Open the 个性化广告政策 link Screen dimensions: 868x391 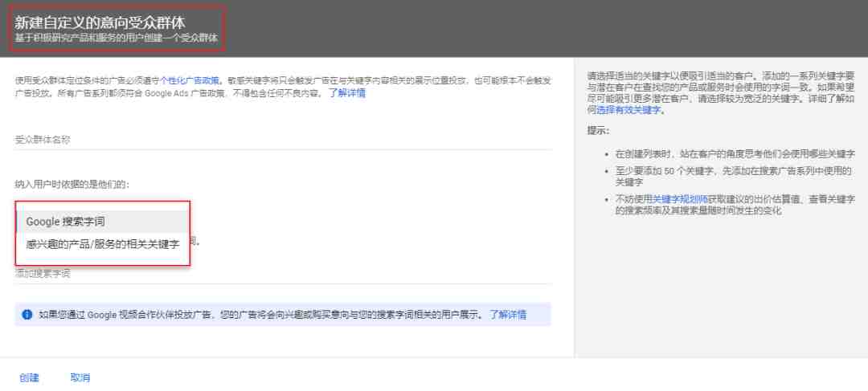pyautogui.click(x=190, y=80)
